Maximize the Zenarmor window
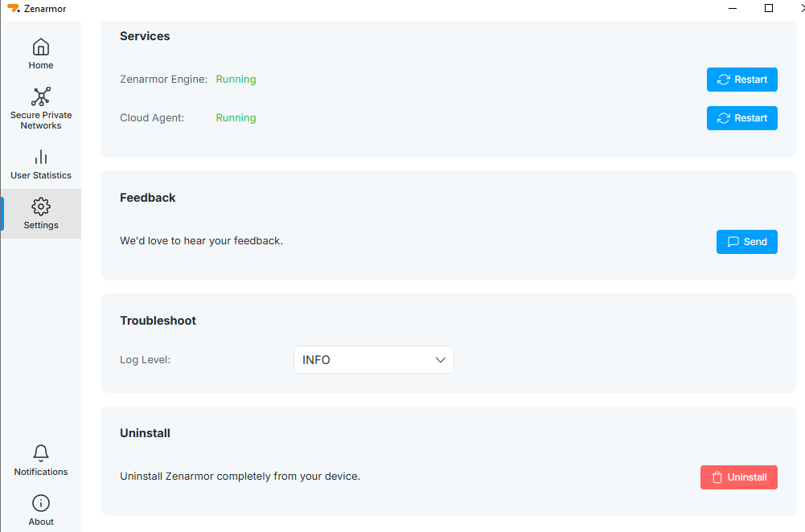 point(769,8)
